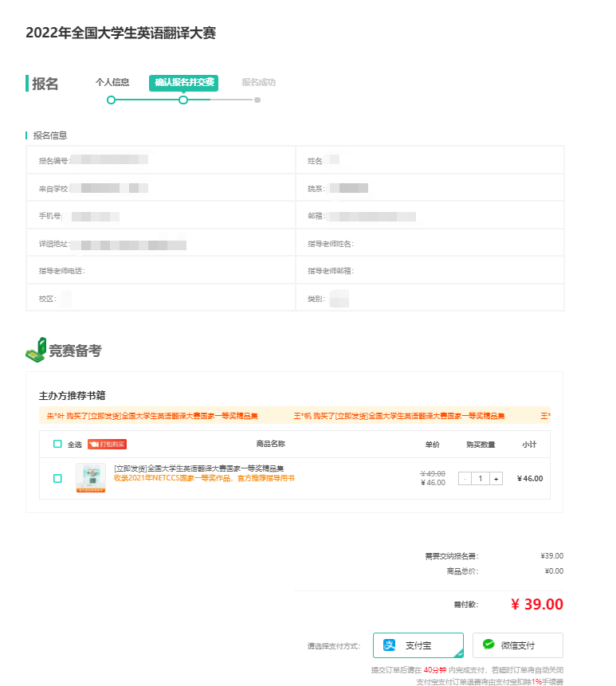
Task: Check the 全选 select-all checkbox
Action: point(57,444)
